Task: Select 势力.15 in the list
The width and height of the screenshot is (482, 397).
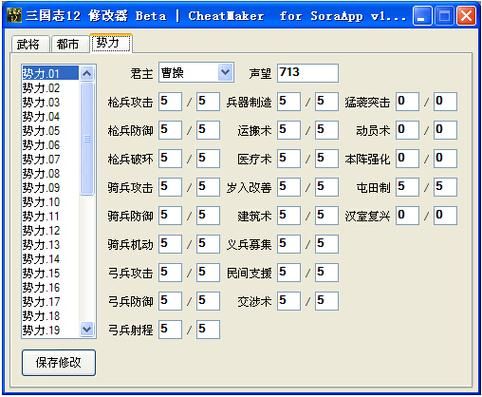Action: (50, 273)
